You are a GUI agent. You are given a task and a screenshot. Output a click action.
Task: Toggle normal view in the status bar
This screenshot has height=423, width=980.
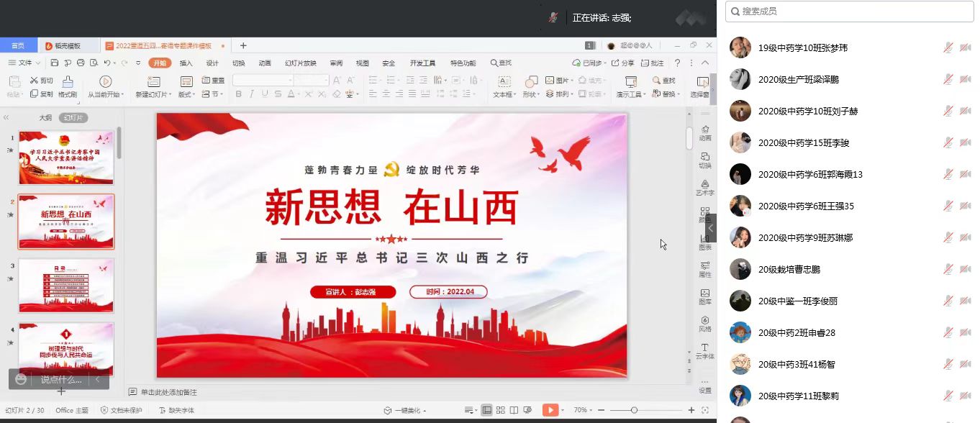pyautogui.click(x=487, y=410)
